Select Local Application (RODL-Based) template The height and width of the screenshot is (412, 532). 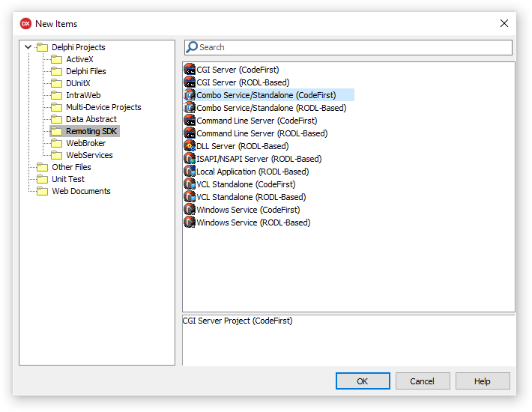point(253,172)
